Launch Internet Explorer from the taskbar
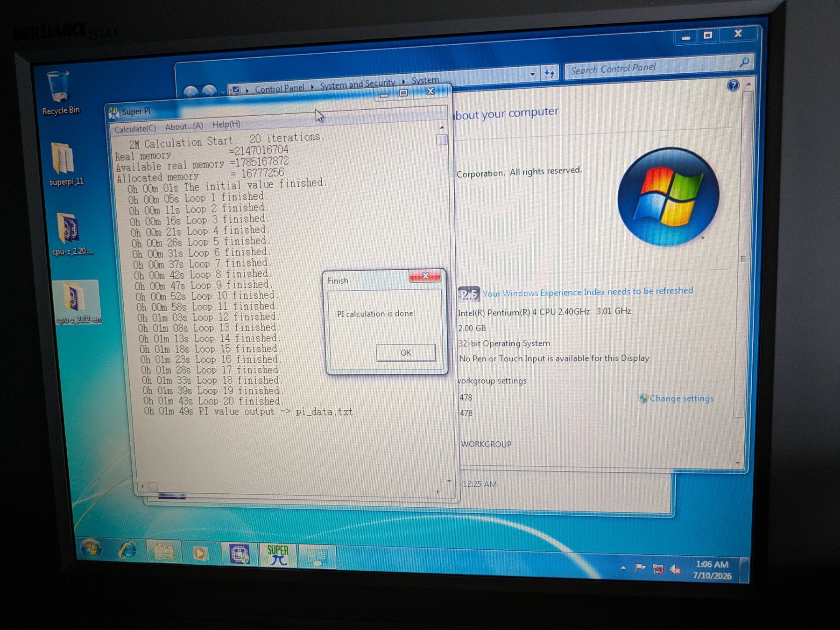This screenshot has width=840, height=630. coord(127,551)
